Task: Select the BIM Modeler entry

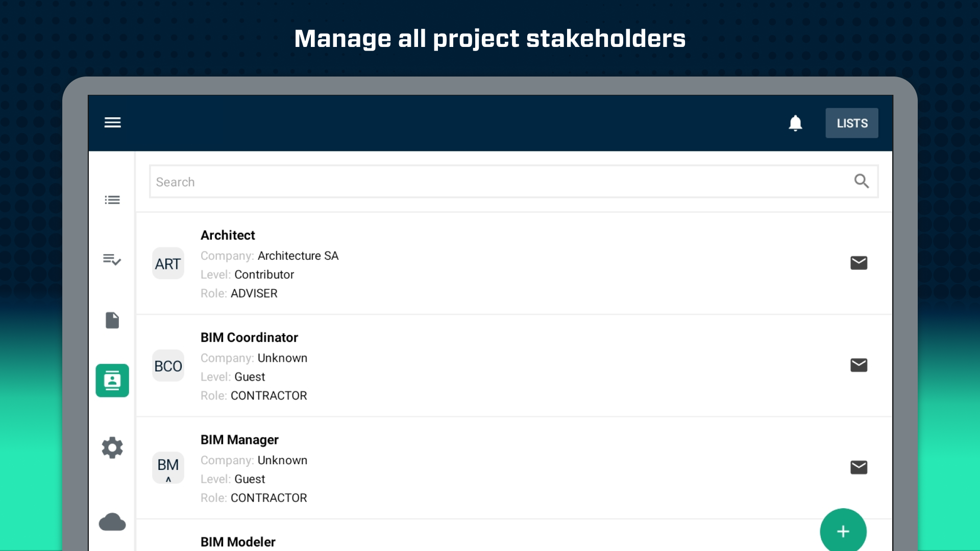Action: click(514, 536)
